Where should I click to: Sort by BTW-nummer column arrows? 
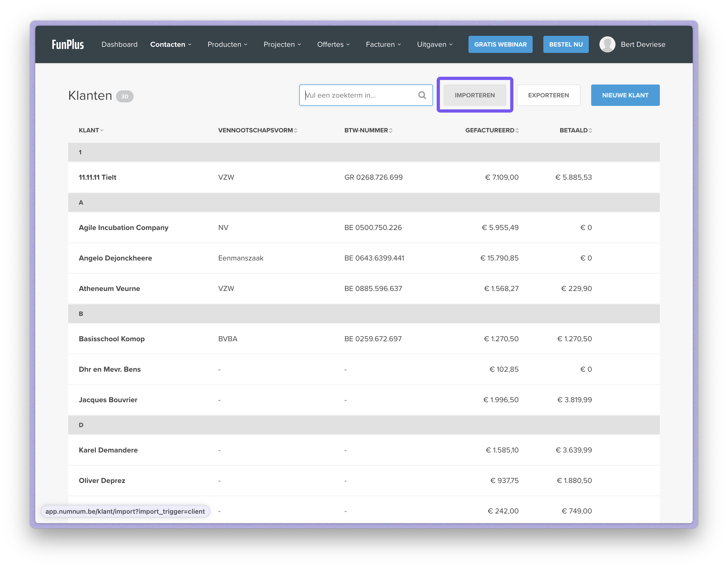coord(391,131)
